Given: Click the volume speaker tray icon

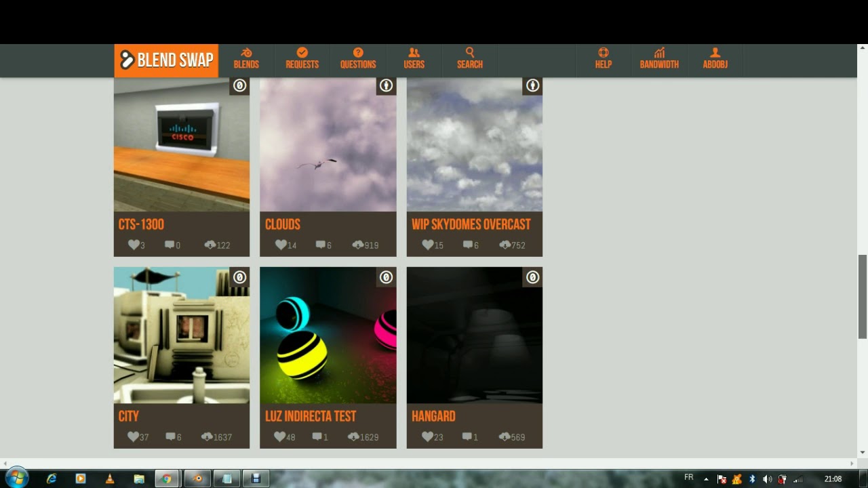Looking at the screenshot, I should 767,479.
